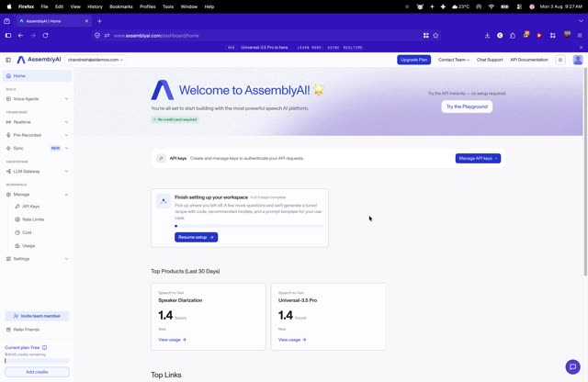Viewport: 588px width, 382px height.
Task: Click the page vertical scrollbar
Action: tap(585, 173)
